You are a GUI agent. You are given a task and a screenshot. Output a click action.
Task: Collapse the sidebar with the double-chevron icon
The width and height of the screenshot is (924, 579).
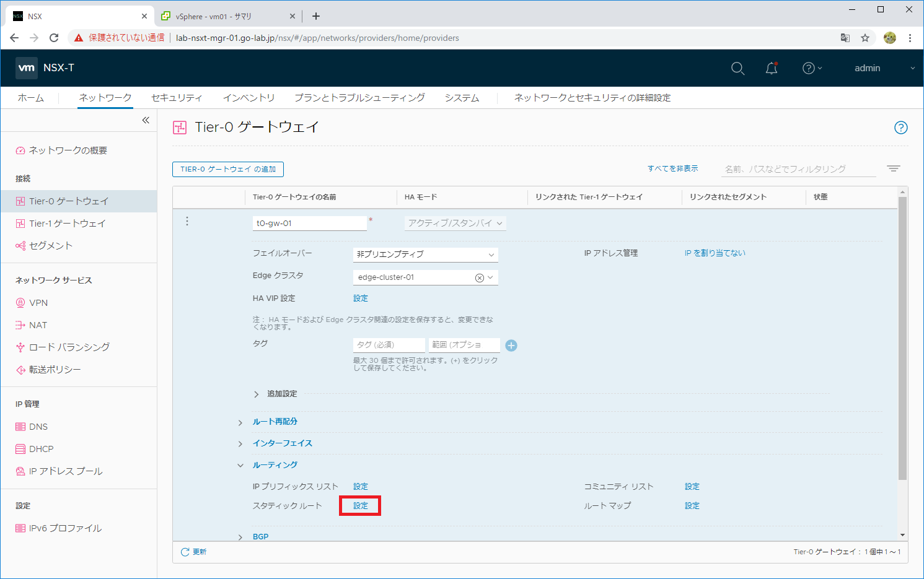[146, 120]
